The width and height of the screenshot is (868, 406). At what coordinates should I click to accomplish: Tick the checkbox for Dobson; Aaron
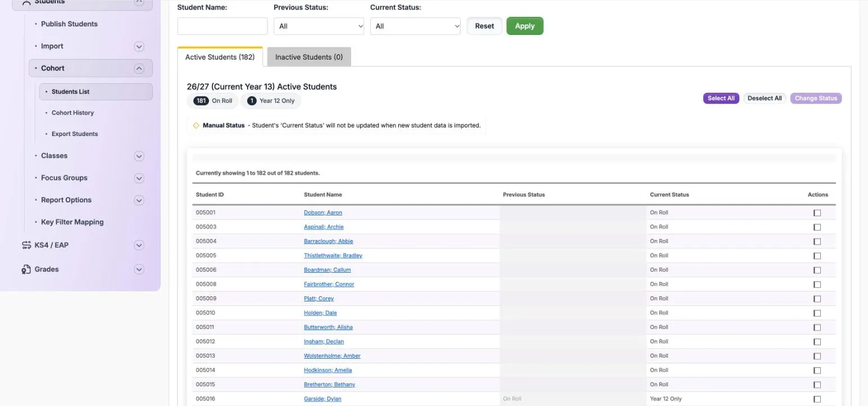pyautogui.click(x=817, y=213)
